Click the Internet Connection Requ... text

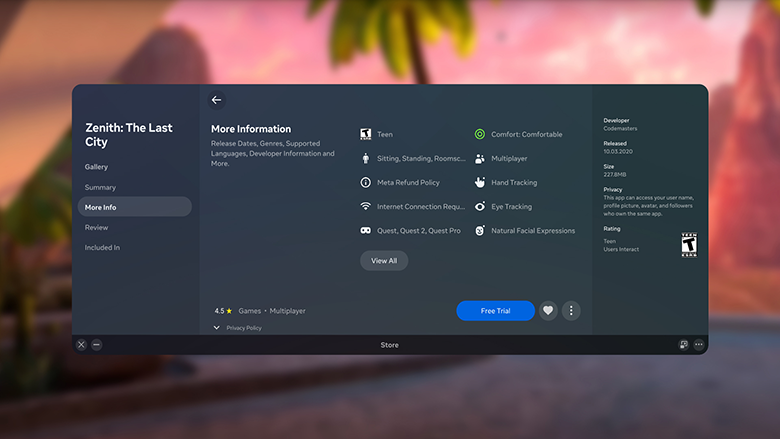(x=421, y=206)
